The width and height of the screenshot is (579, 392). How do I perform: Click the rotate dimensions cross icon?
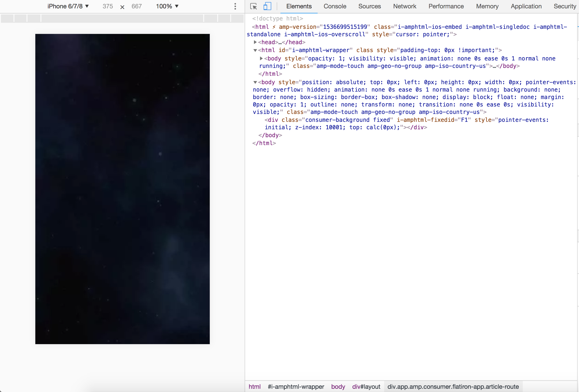click(x=122, y=7)
